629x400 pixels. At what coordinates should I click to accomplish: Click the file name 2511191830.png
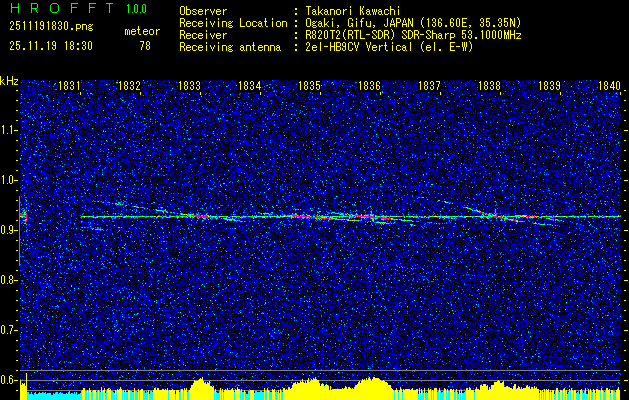[x=51, y=27]
